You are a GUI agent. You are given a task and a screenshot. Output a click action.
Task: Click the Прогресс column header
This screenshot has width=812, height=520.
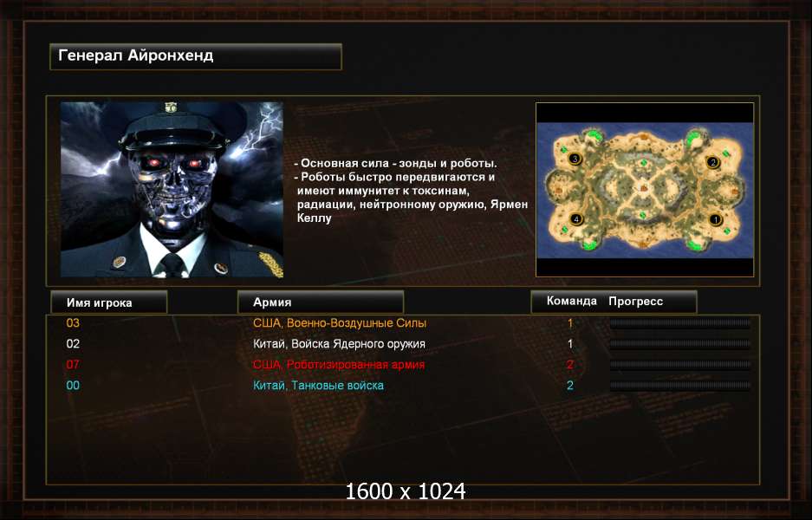point(635,302)
